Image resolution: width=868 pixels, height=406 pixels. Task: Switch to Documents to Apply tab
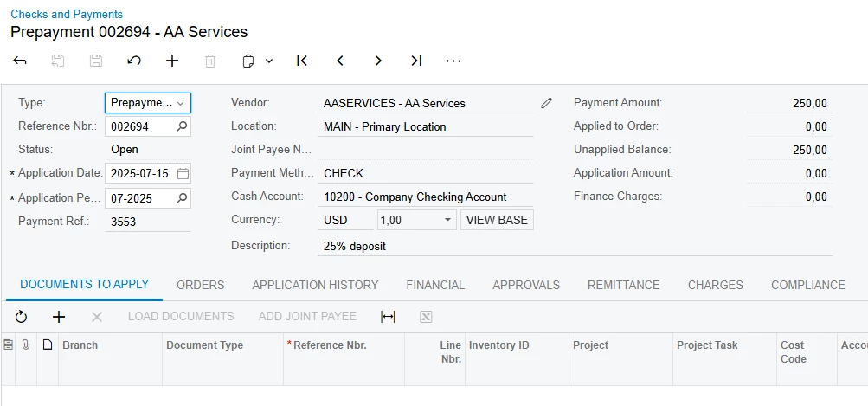[x=85, y=285]
